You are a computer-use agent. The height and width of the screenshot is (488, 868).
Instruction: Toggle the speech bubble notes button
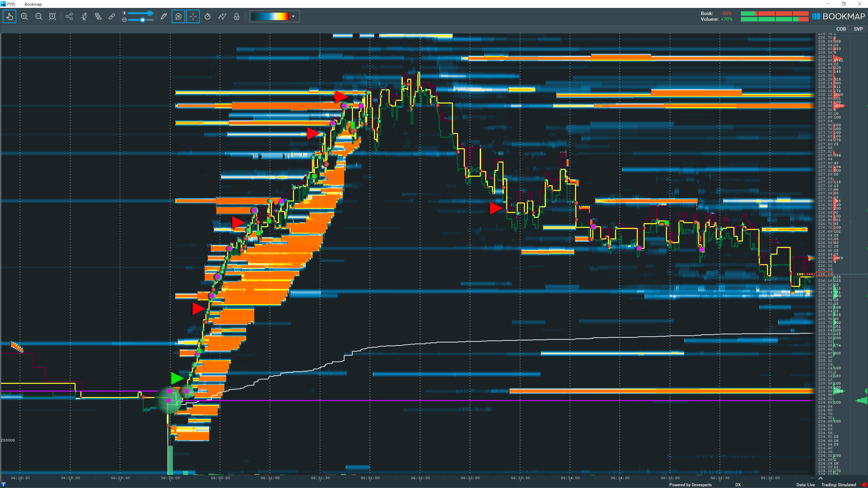[x=178, y=16]
